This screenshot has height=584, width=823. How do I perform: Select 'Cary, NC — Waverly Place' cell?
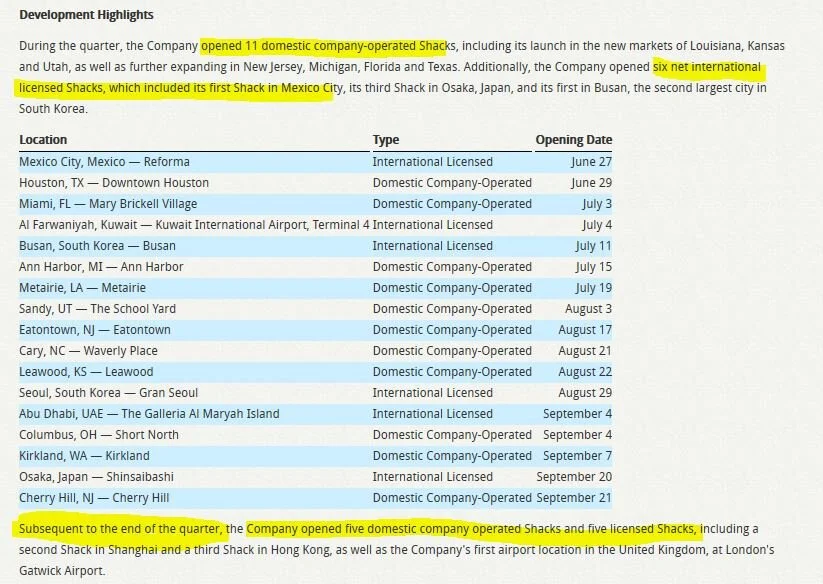88,351
